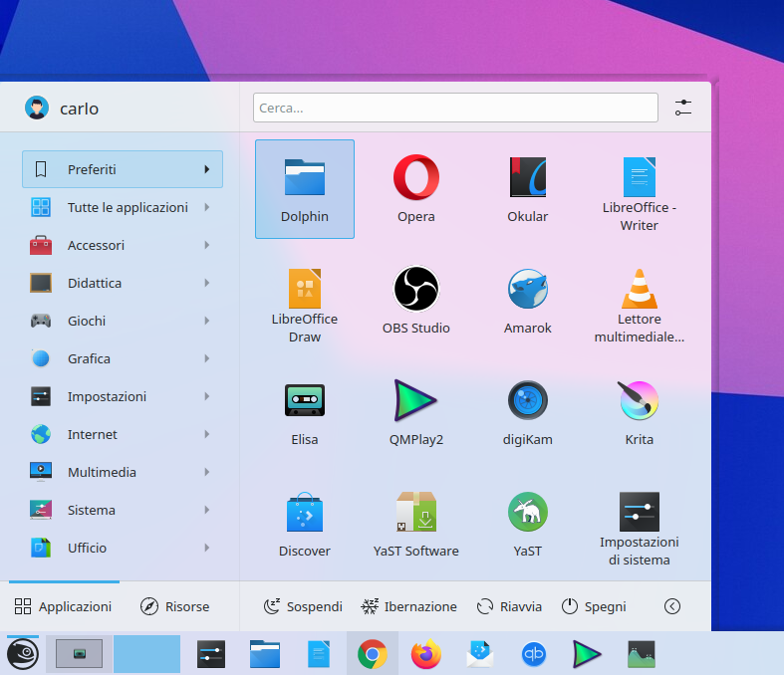
Task: Open the qBittorrent taskbar icon
Action: pos(534,653)
